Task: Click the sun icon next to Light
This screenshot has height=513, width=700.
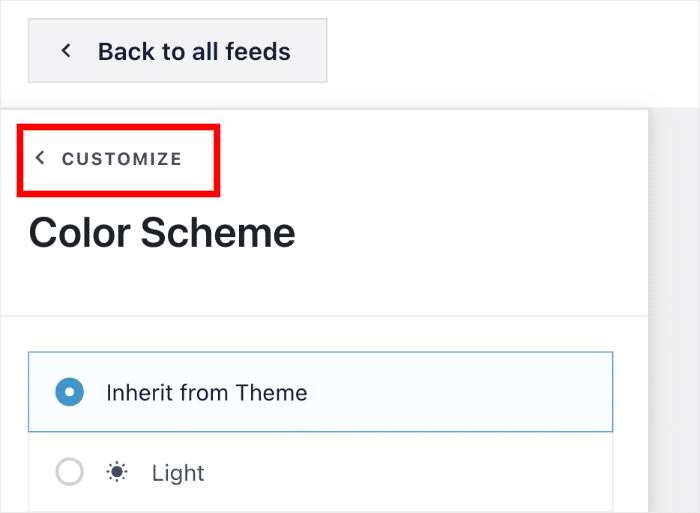Action: tap(117, 472)
